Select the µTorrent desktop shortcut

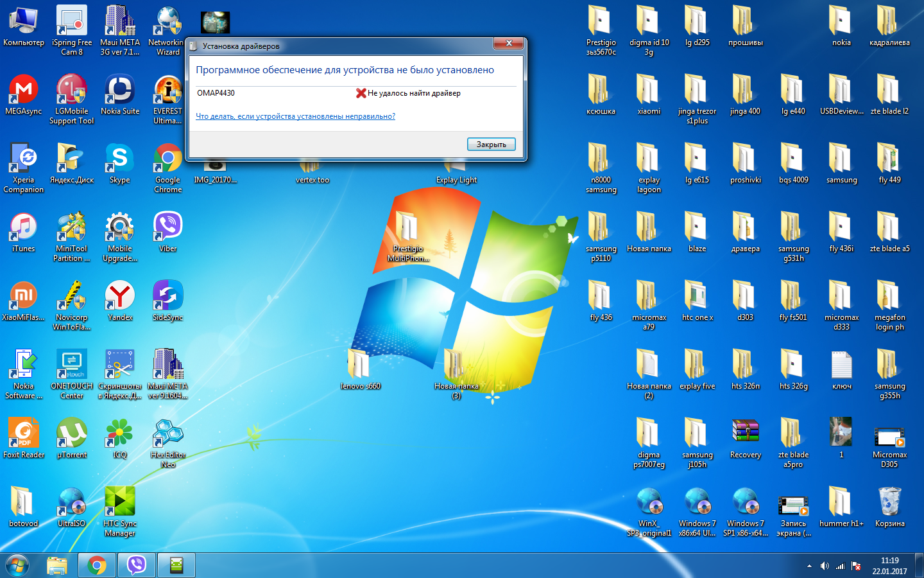pyautogui.click(x=72, y=438)
